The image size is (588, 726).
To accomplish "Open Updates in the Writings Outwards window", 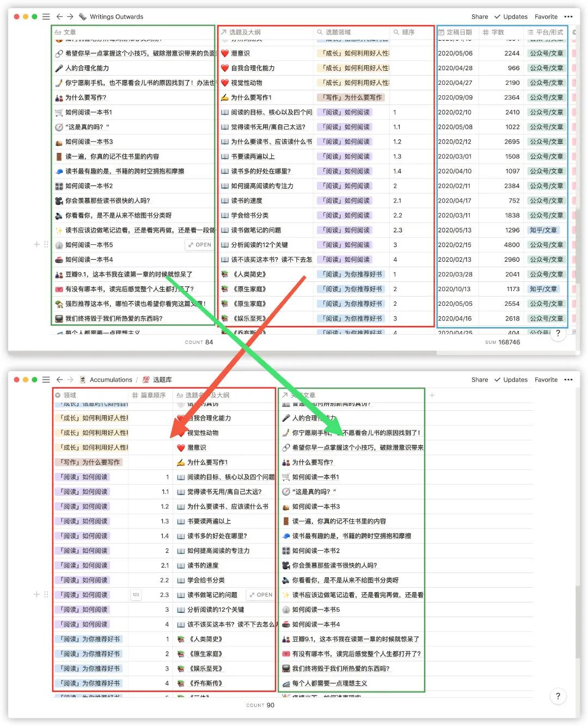I will (511, 17).
